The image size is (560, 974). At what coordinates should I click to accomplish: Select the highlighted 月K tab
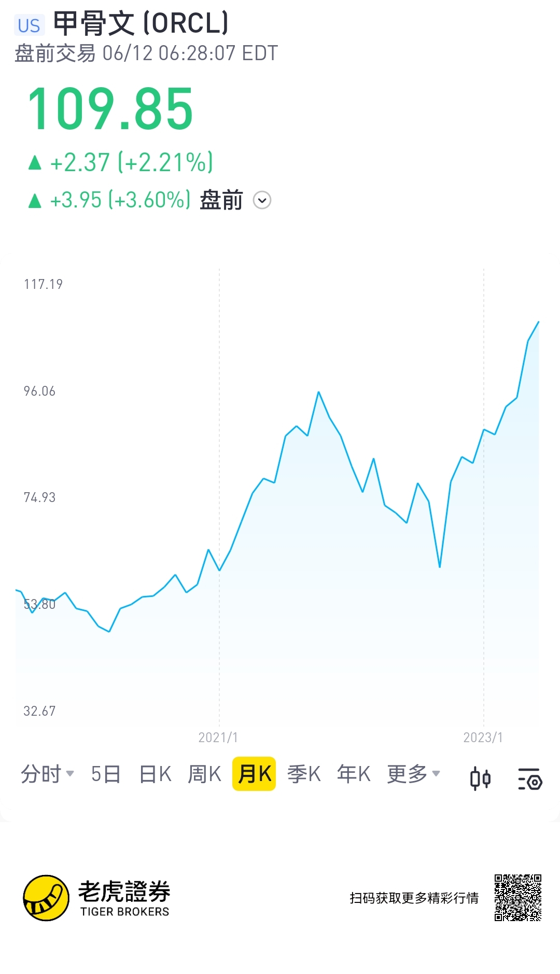254,774
